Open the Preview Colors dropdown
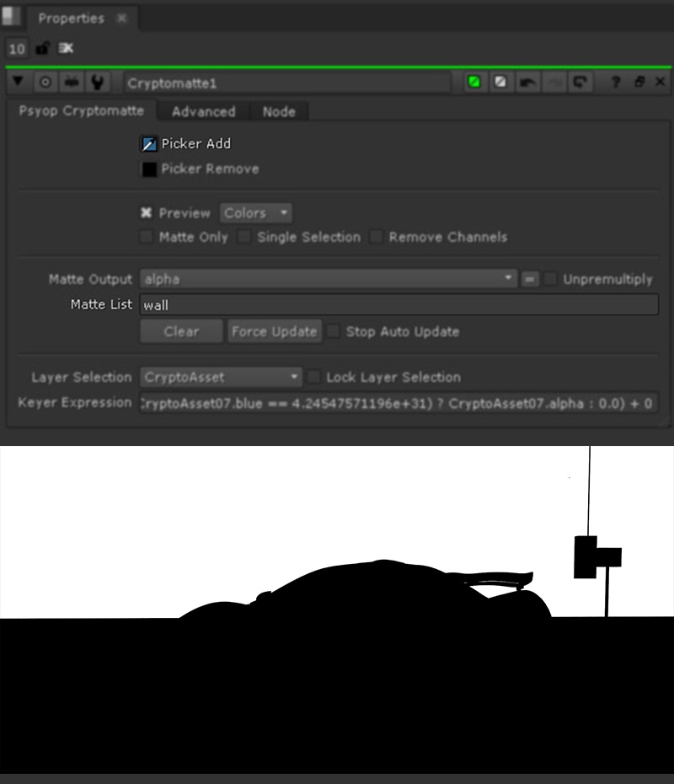The height and width of the screenshot is (784, 674). pos(256,213)
